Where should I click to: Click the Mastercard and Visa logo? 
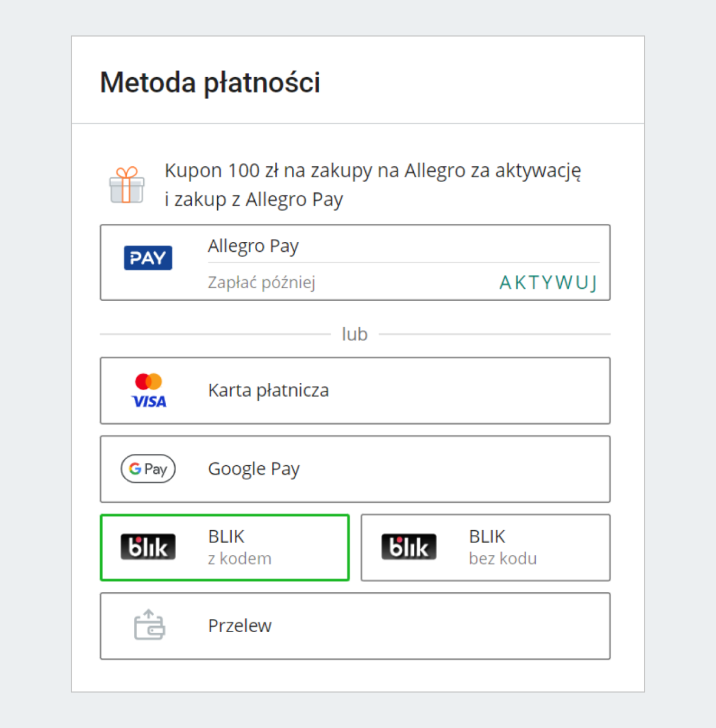click(x=149, y=390)
